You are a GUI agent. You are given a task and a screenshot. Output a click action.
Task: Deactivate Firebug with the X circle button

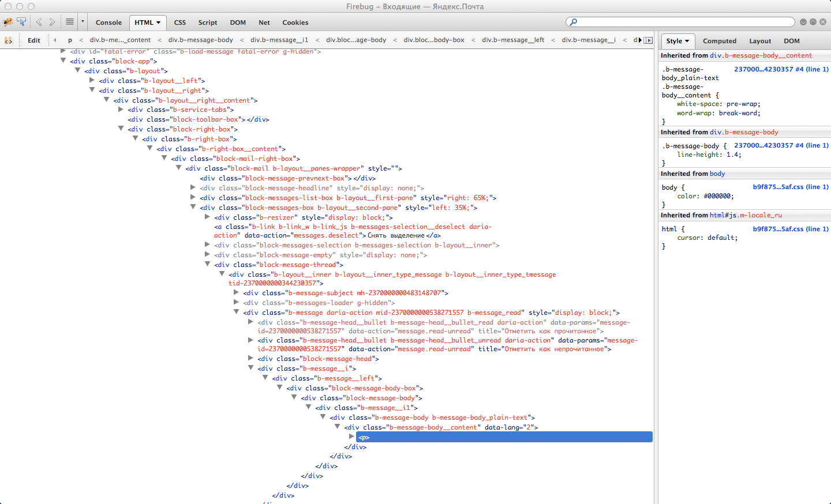(x=823, y=22)
